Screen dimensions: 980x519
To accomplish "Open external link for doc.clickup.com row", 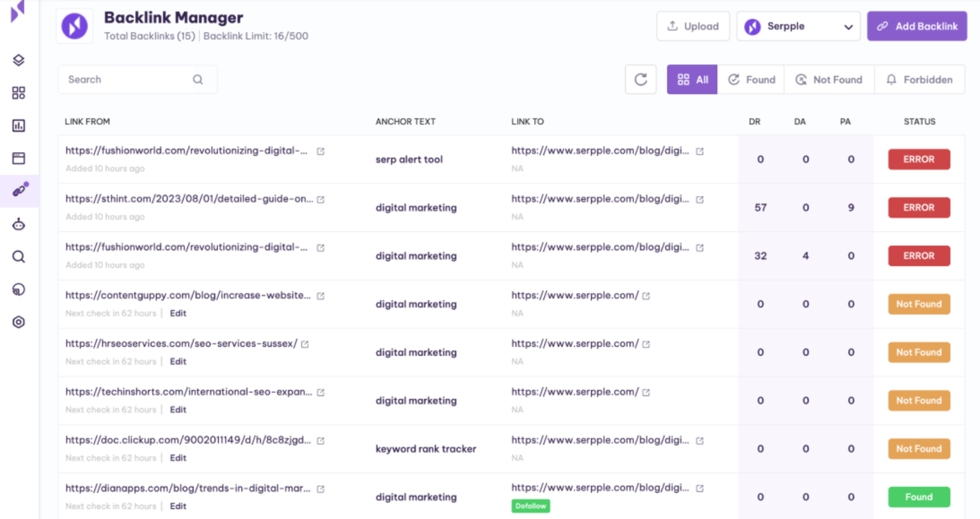I will (x=321, y=441).
